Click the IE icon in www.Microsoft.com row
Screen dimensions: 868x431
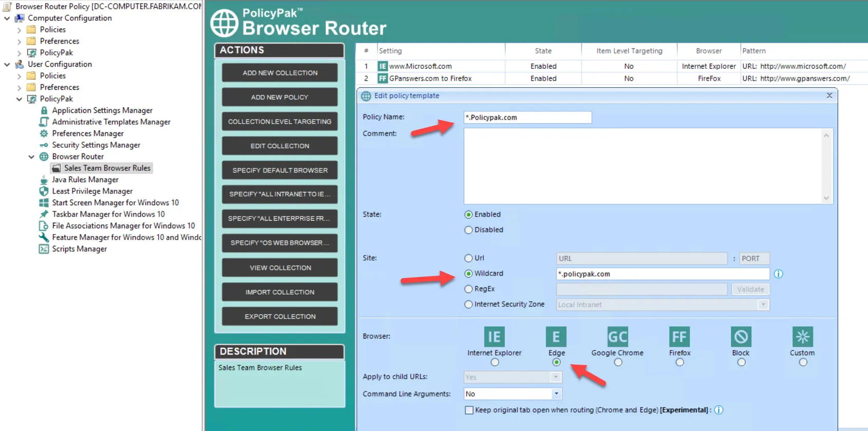[x=383, y=66]
